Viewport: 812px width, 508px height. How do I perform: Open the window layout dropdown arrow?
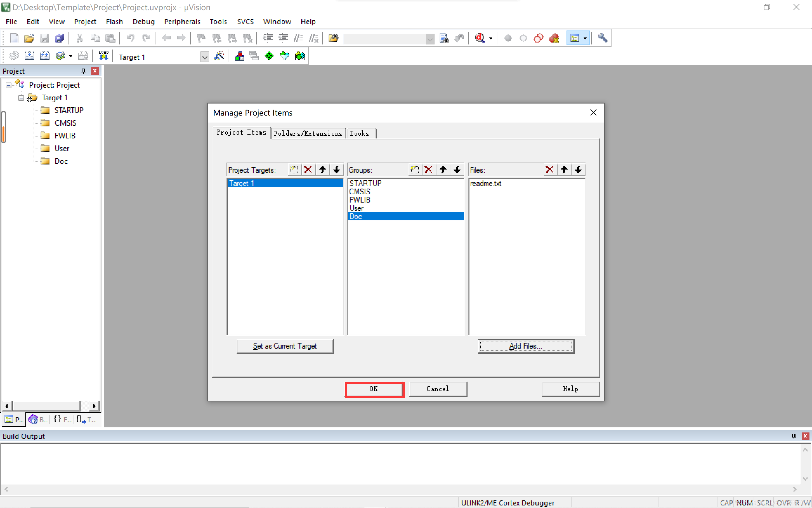click(x=586, y=38)
